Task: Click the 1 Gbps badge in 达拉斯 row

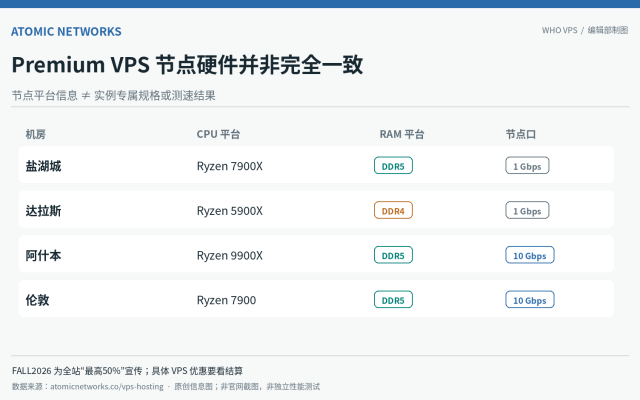Action: (527, 210)
